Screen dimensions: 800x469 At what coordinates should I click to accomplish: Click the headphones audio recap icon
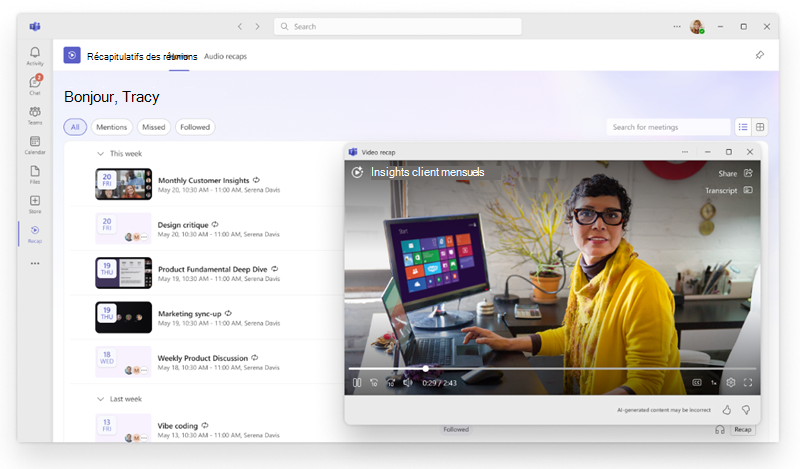click(720, 430)
